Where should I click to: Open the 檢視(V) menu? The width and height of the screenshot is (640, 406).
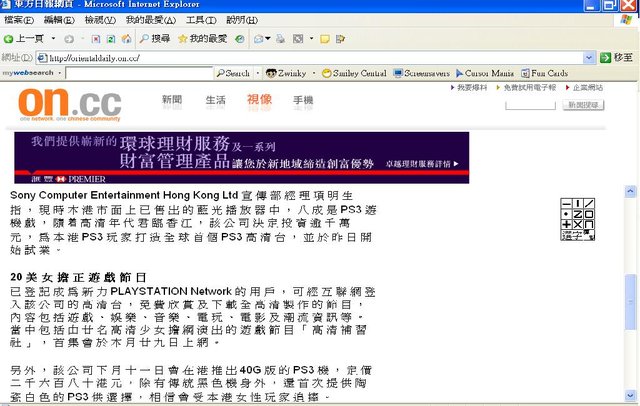tap(100, 20)
